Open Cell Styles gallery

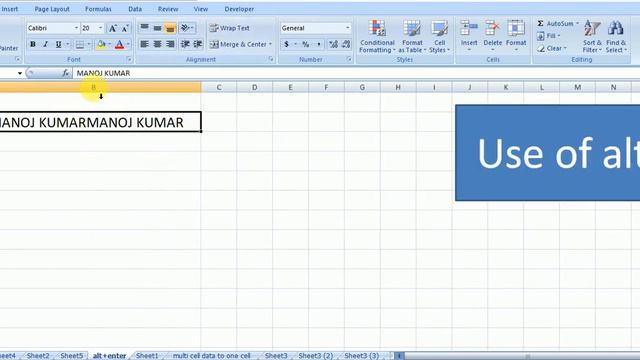(440, 37)
